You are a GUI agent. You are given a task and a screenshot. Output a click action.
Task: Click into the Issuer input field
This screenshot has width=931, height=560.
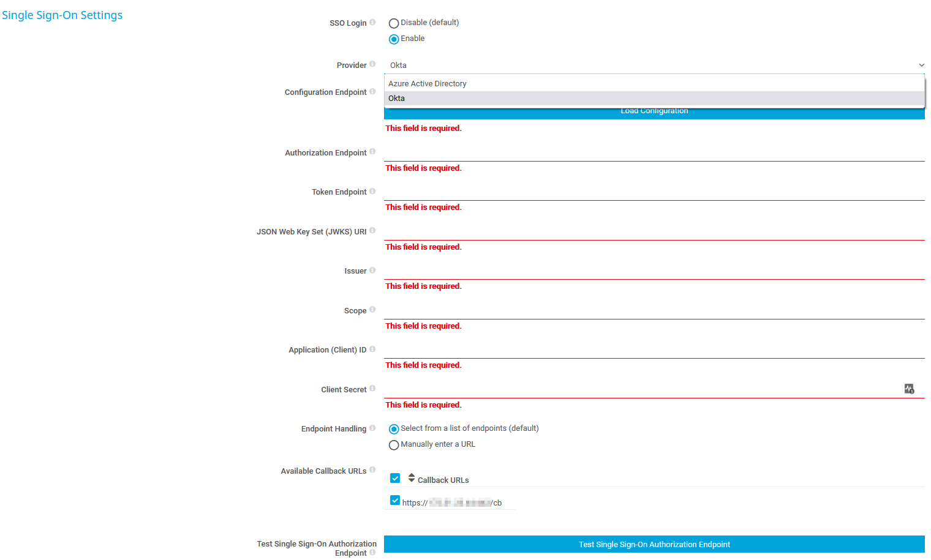point(654,271)
